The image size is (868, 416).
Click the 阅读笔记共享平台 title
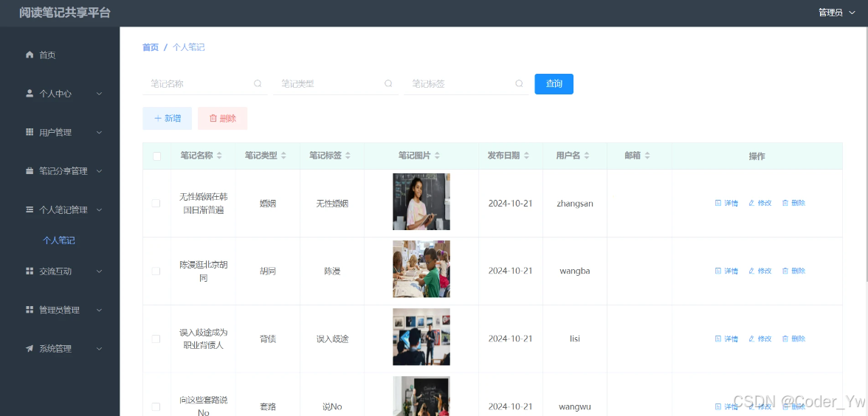[65, 13]
